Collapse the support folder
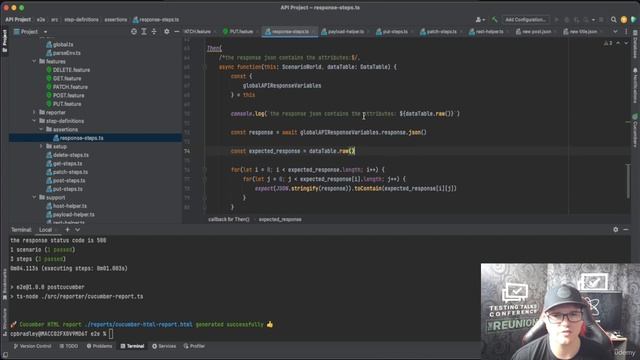The width and height of the screenshot is (640, 360). click(x=34, y=197)
